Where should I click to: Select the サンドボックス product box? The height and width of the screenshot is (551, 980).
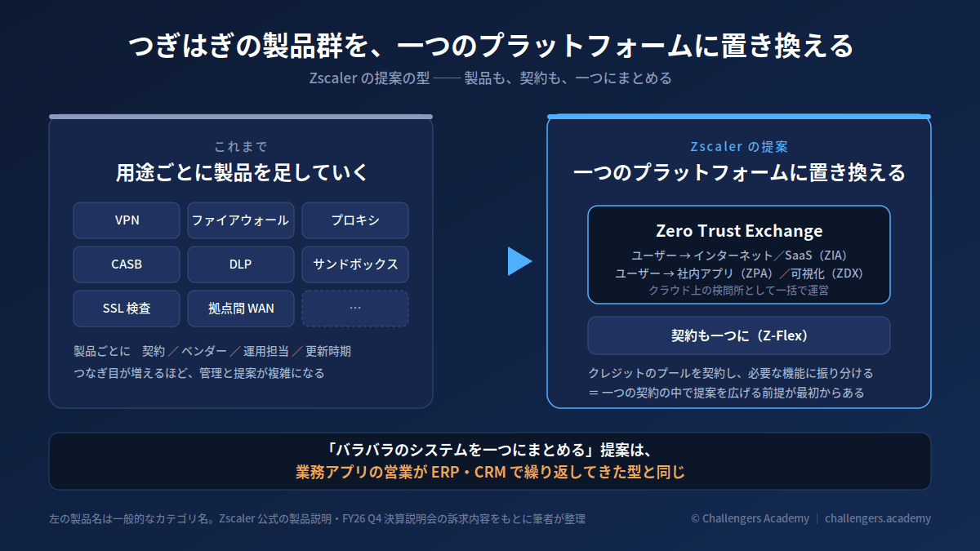[355, 264]
